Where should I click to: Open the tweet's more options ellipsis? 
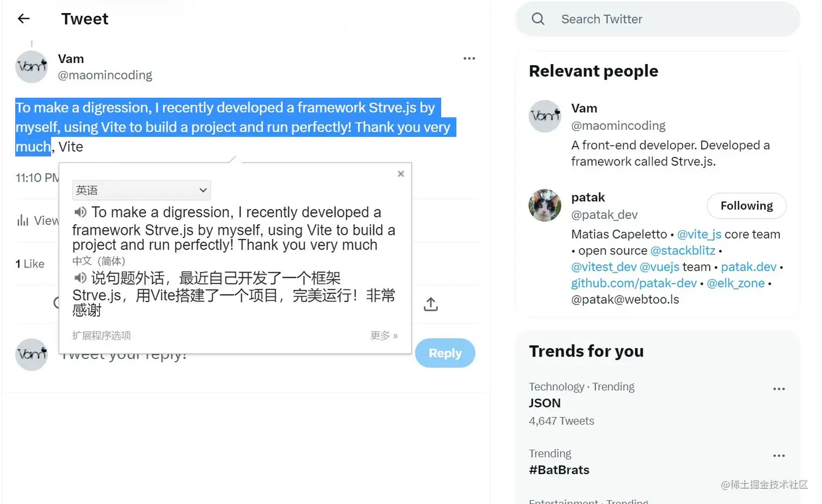point(469,58)
